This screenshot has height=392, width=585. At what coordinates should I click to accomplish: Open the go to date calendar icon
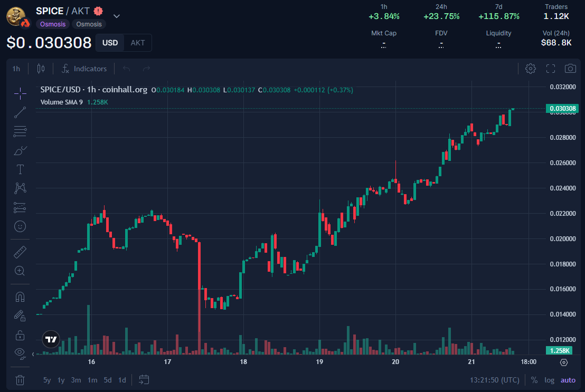[x=144, y=380]
